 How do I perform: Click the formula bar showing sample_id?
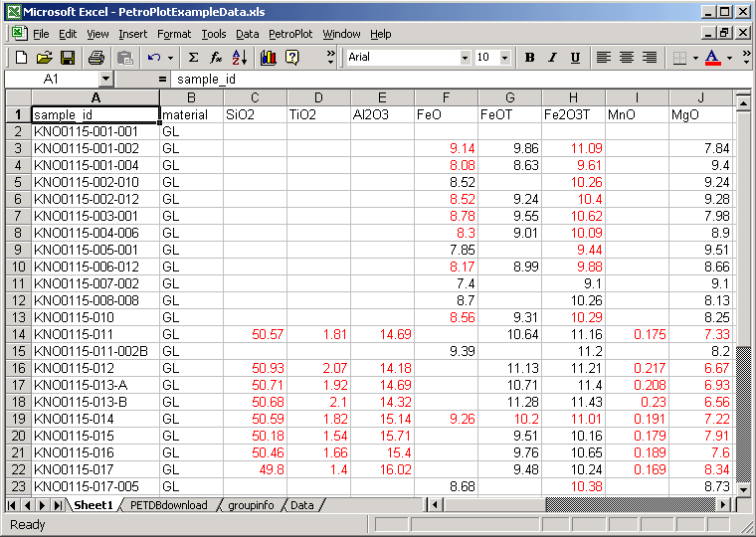point(462,79)
